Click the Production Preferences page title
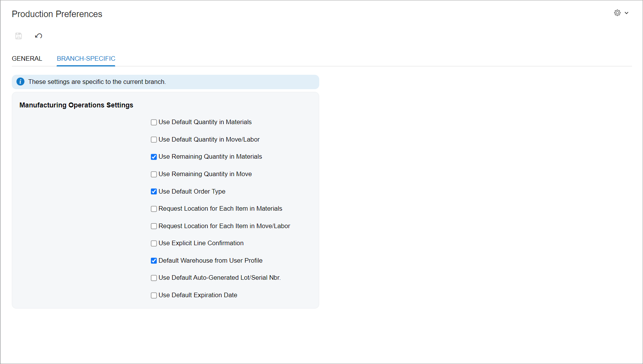The height and width of the screenshot is (364, 643). pyautogui.click(x=57, y=14)
